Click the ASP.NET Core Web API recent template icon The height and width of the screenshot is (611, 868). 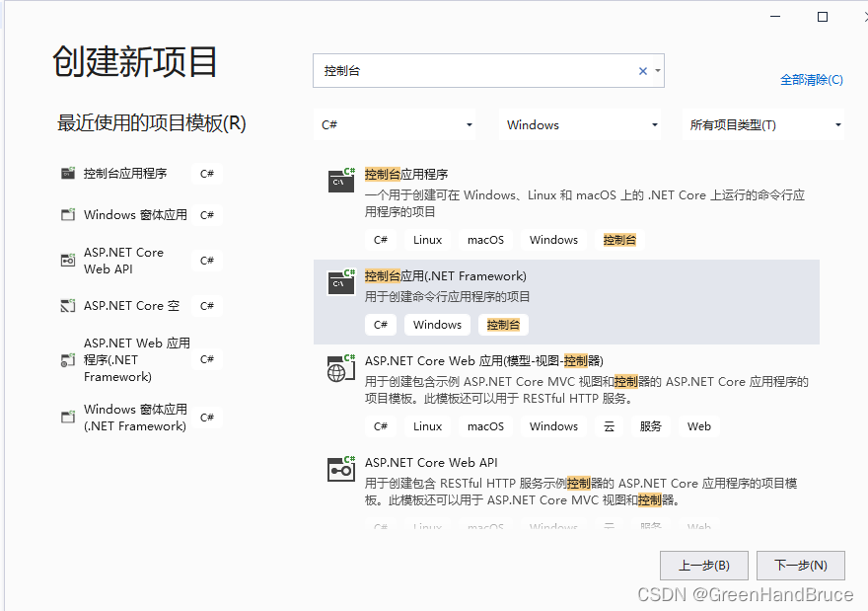pyautogui.click(x=67, y=260)
